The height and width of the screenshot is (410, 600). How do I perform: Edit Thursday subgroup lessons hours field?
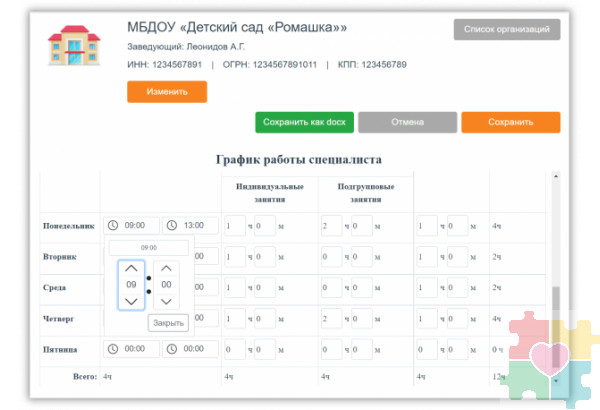331,319
